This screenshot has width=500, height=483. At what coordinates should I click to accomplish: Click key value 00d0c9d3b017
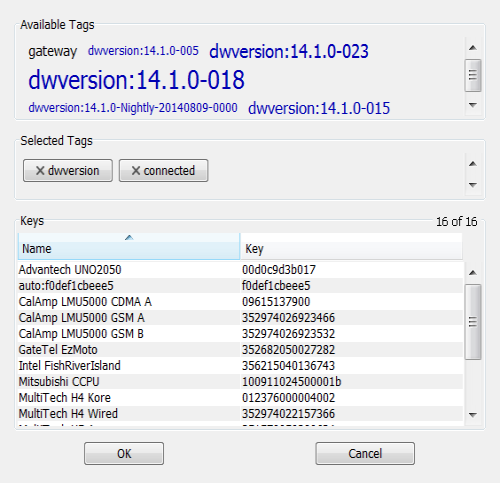click(x=279, y=270)
